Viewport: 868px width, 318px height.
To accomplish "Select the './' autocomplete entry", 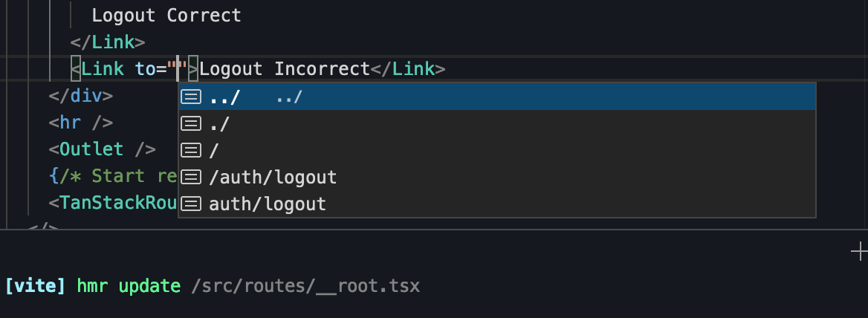I will point(496,123).
